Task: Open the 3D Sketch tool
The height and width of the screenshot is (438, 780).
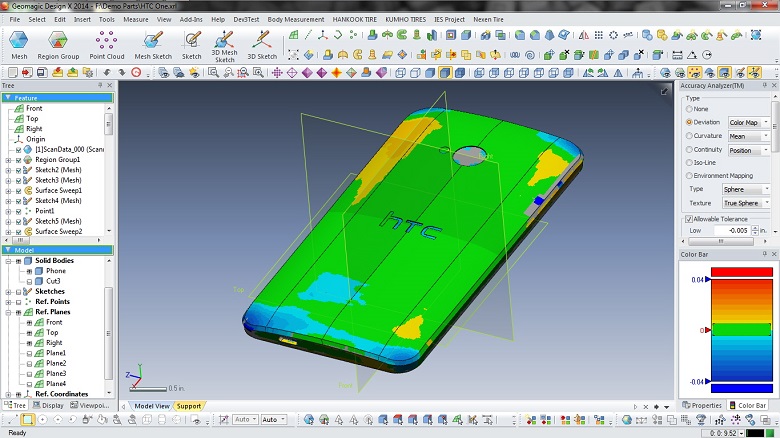Action: 261,43
